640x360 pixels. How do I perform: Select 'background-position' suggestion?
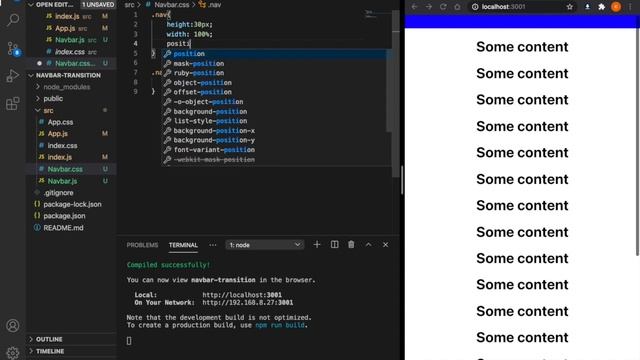[x=274, y=111]
